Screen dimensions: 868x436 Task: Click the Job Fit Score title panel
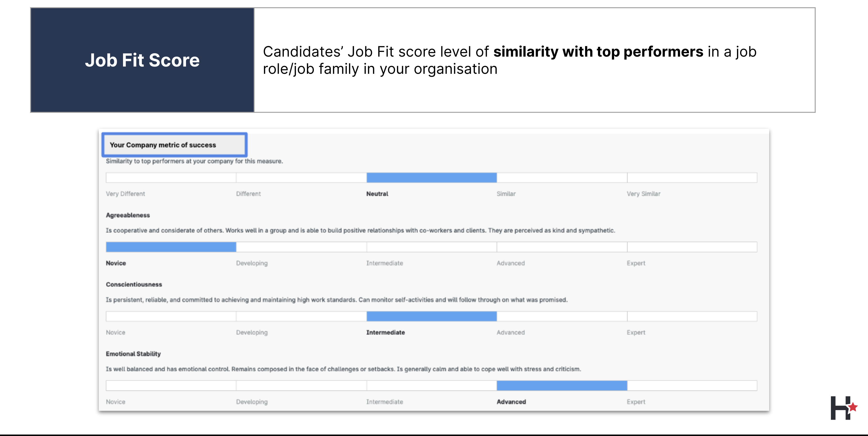(x=142, y=60)
